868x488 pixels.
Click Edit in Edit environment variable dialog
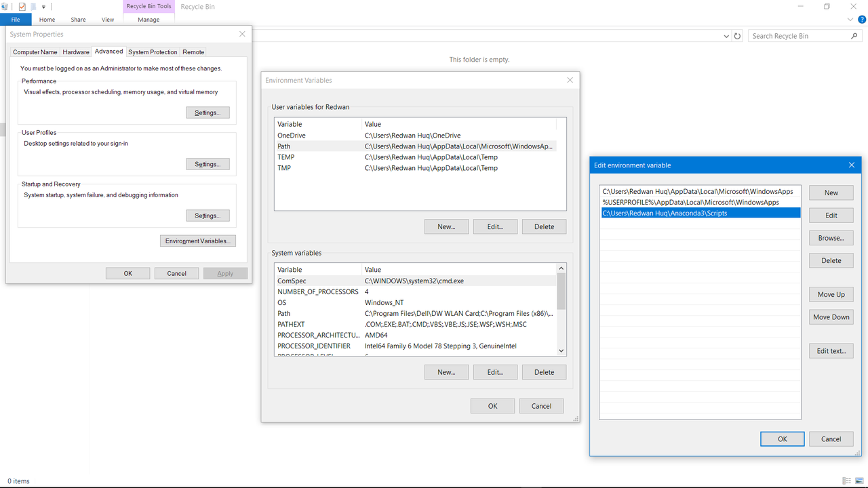[x=831, y=215]
